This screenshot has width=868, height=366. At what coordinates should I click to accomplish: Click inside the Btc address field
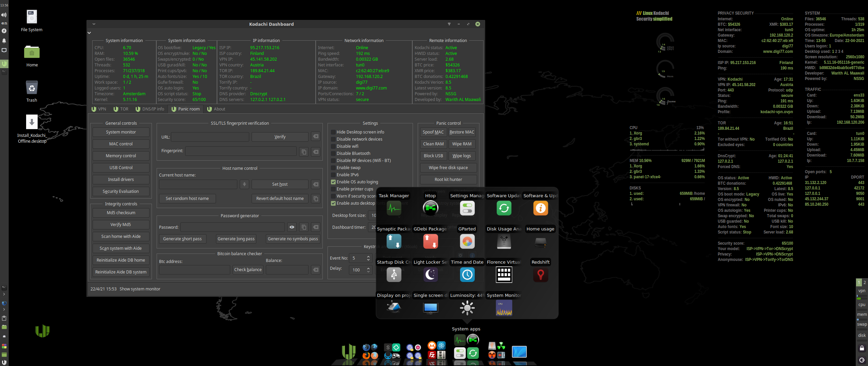point(194,269)
